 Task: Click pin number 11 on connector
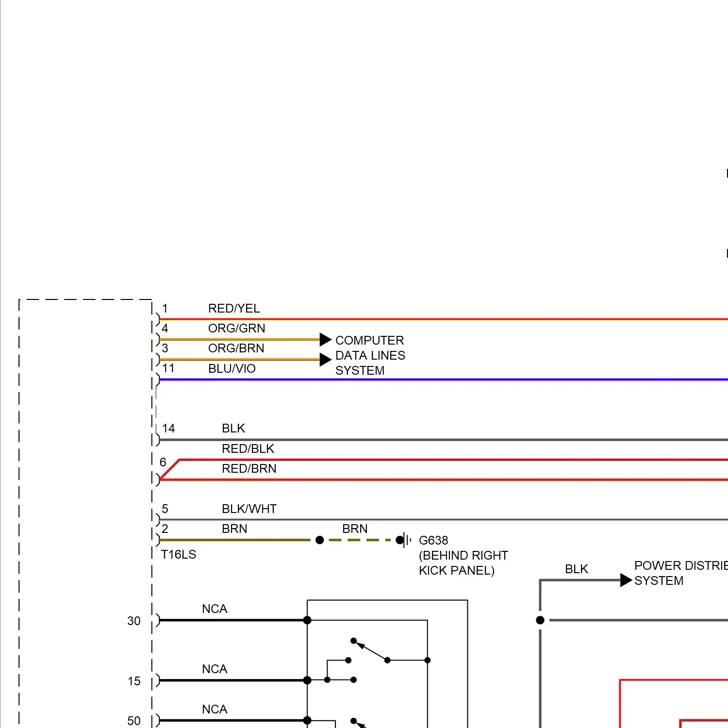pos(168,369)
